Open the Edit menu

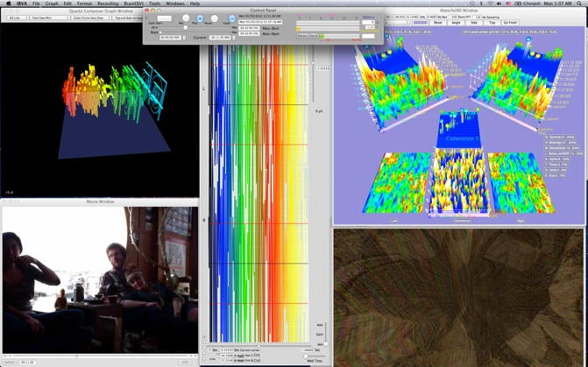coord(67,4)
